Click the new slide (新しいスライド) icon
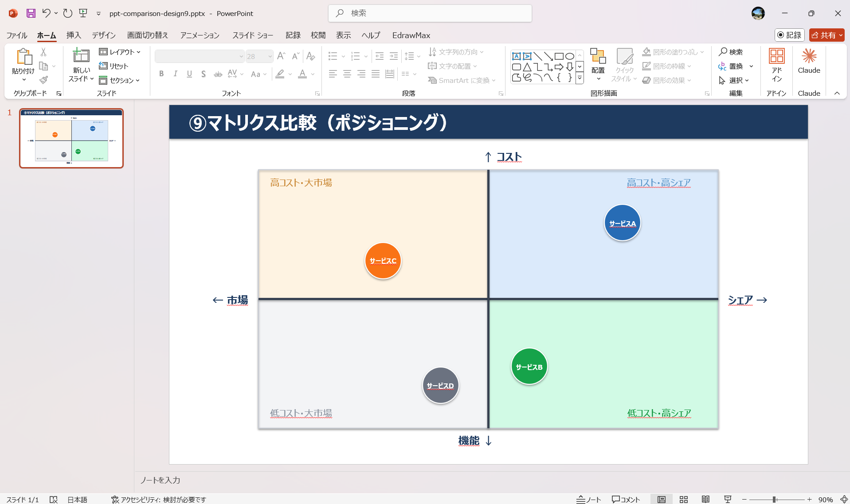850x504 pixels. [81, 56]
